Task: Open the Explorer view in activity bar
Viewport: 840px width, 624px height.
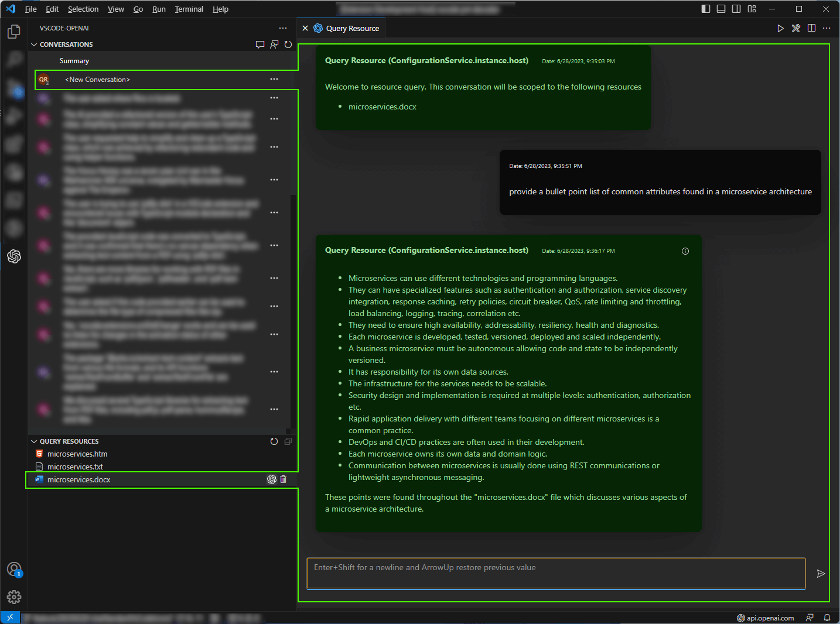Action: [x=14, y=32]
